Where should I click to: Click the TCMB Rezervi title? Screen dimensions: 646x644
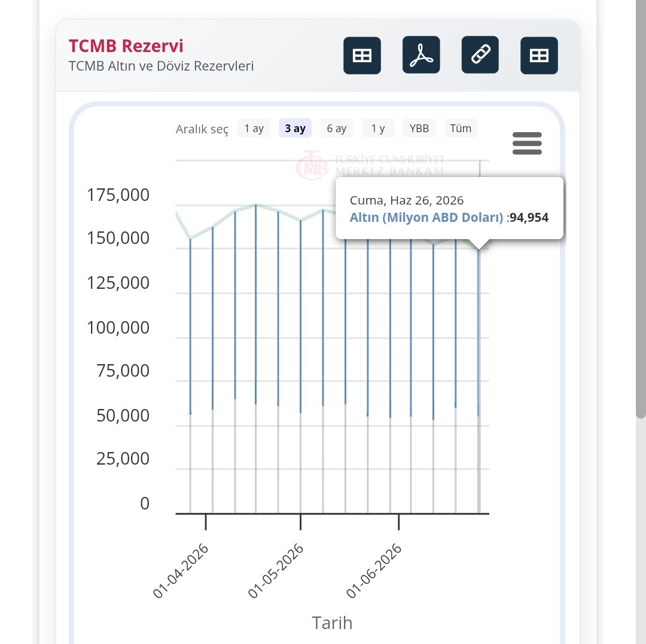point(126,45)
